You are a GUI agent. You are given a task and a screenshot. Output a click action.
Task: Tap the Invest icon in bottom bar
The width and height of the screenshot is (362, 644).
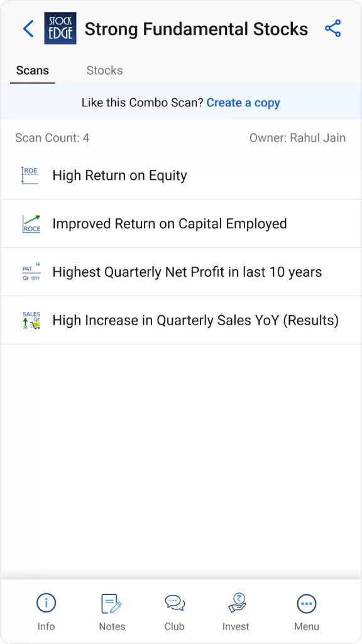236,609
